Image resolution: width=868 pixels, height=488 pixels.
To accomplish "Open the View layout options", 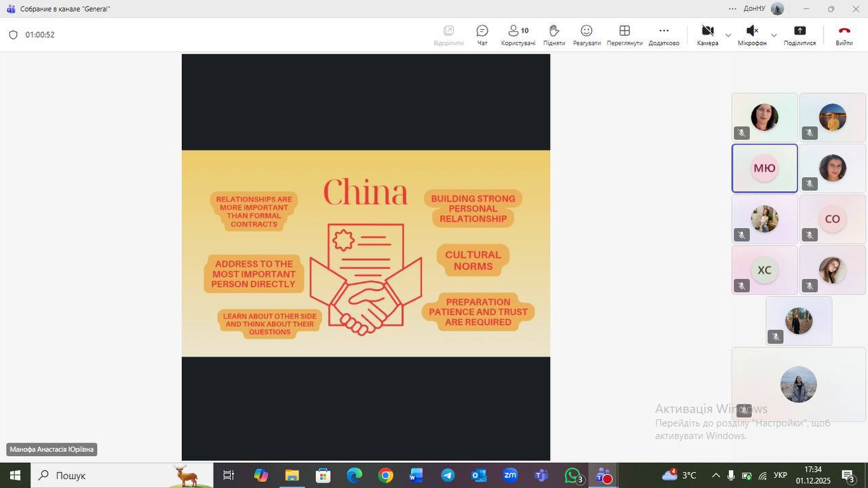I will [x=625, y=35].
